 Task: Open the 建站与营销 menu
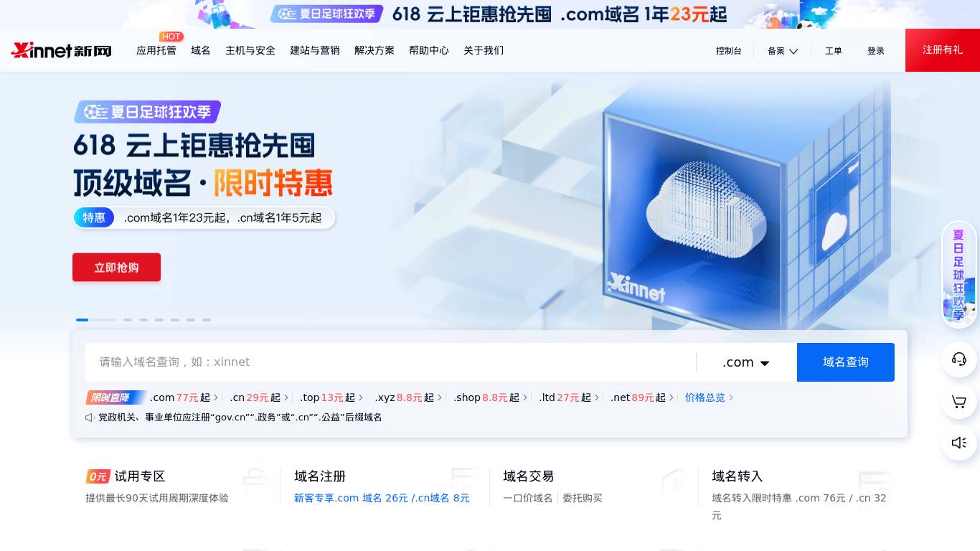[x=315, y=50]
